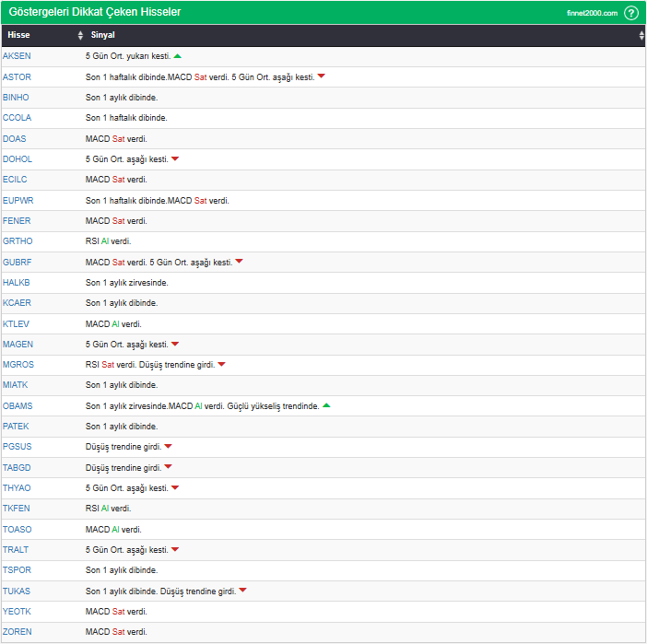Click green up arrow in OBAMS row
Screen dimensions: 647x644
[x=326, y=405]
